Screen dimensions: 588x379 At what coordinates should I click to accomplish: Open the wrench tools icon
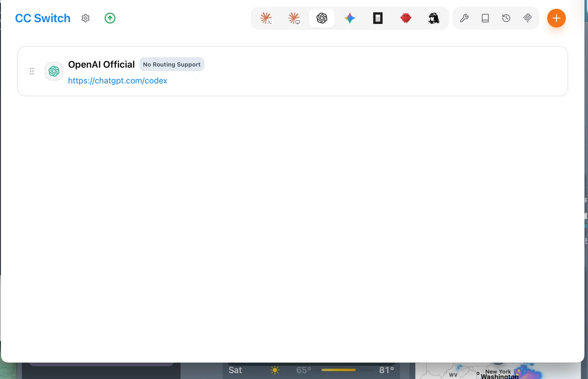464,18
